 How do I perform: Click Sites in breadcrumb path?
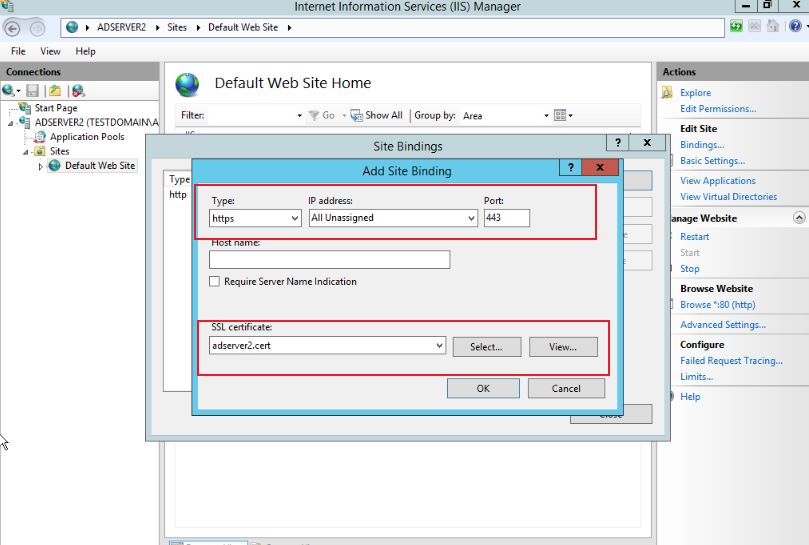[176, 27]
